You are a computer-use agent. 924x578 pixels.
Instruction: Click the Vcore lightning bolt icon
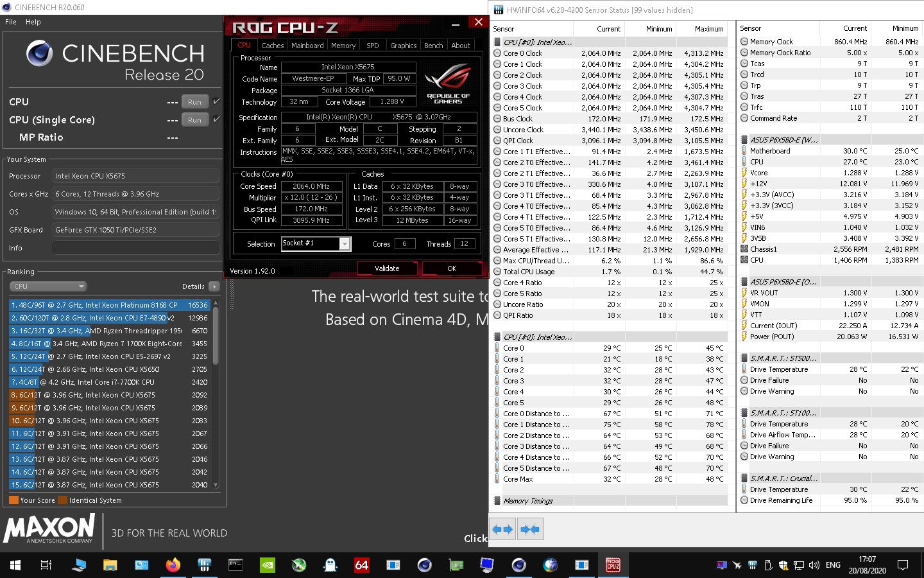pos(744,173)
